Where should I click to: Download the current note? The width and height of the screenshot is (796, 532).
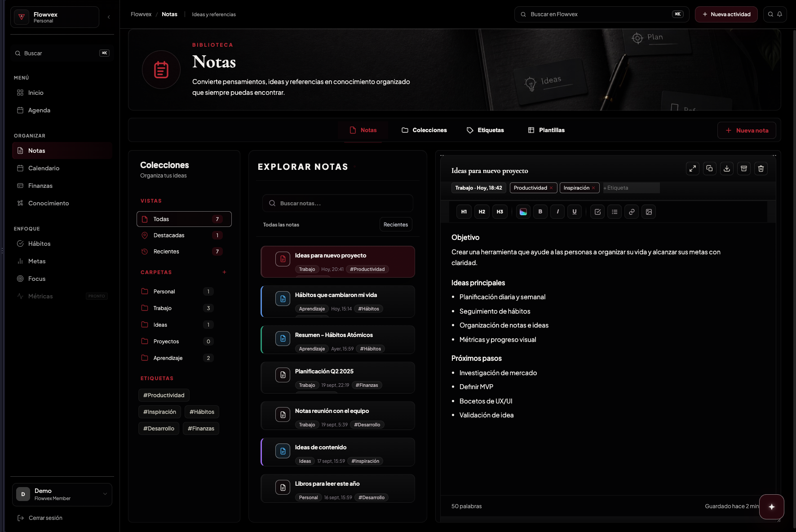point(727,168)
